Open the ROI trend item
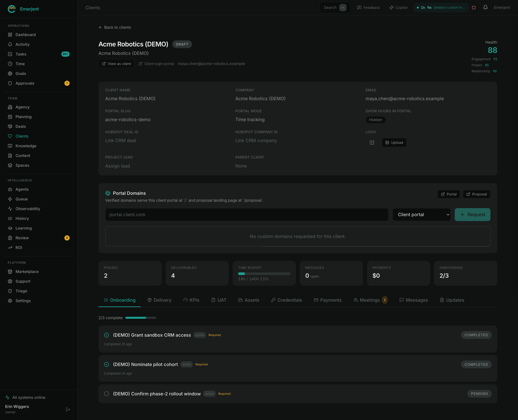This screenshot has width=518, height=420. click(39, 247)
